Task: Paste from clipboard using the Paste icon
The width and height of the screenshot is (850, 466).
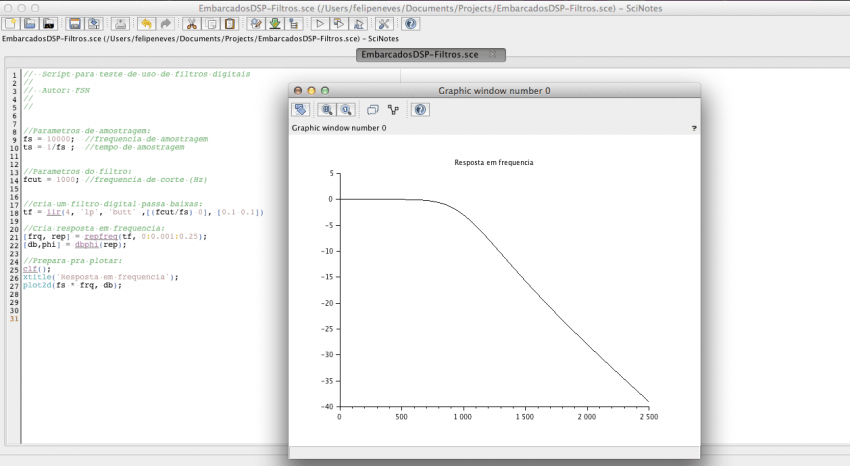Action: pyautogui.click(x=229, y=24)
